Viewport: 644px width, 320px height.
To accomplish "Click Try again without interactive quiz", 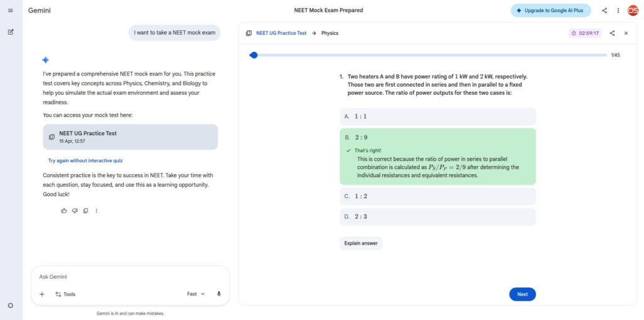I will coord(86,160).
